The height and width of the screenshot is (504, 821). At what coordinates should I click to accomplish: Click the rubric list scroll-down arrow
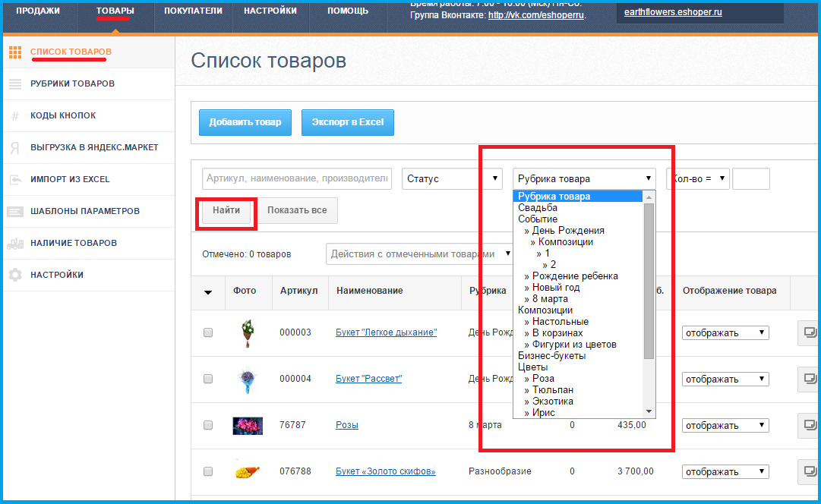click(649, 412)
